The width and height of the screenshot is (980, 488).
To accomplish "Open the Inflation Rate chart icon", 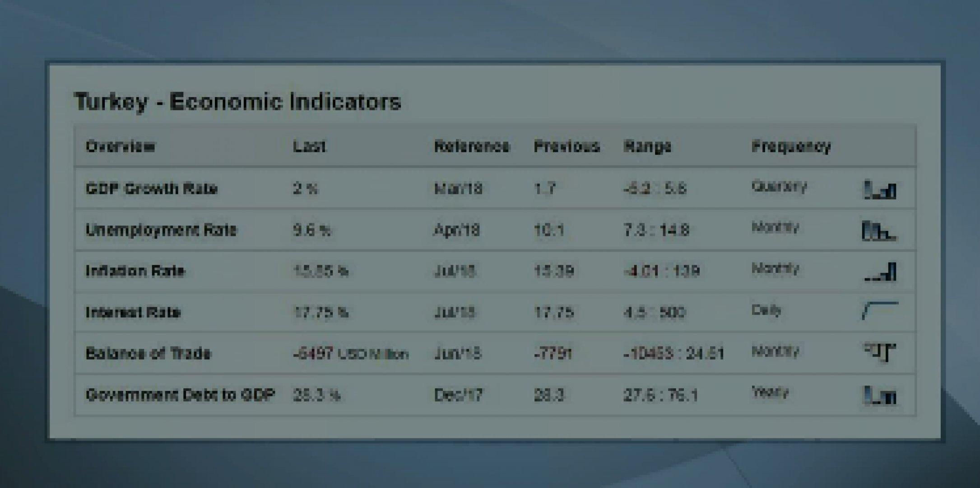I will (880, 272).
